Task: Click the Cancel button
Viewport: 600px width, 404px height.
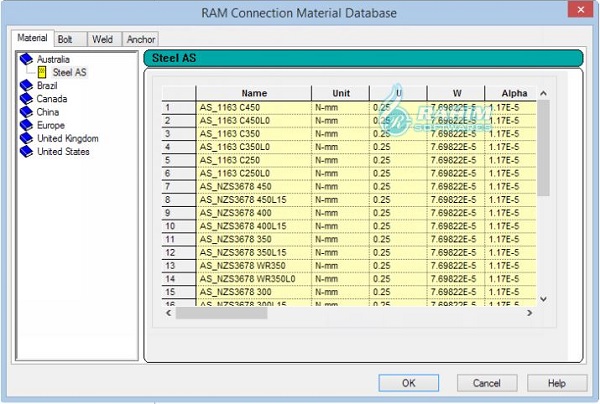Action: pos(486,382)
